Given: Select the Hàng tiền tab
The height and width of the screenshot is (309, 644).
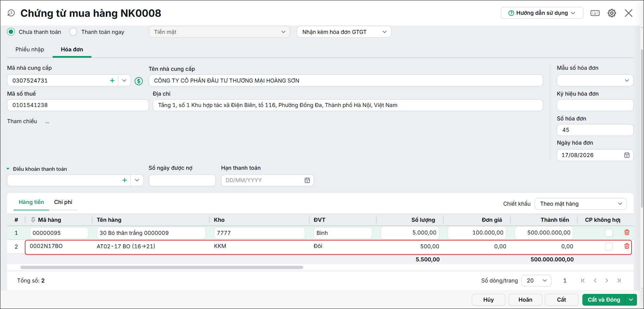Looking at the screenshot, I should click(x=31, y=202).
